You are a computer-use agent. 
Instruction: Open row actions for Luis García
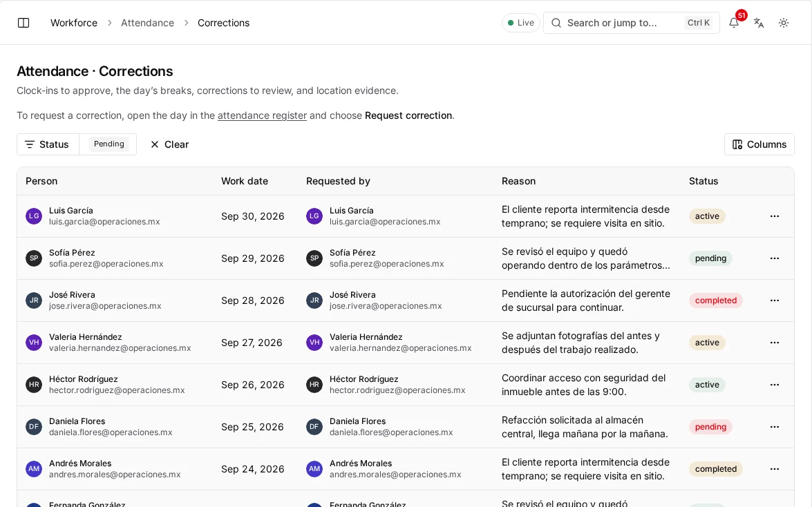click(x=774, y=216)
